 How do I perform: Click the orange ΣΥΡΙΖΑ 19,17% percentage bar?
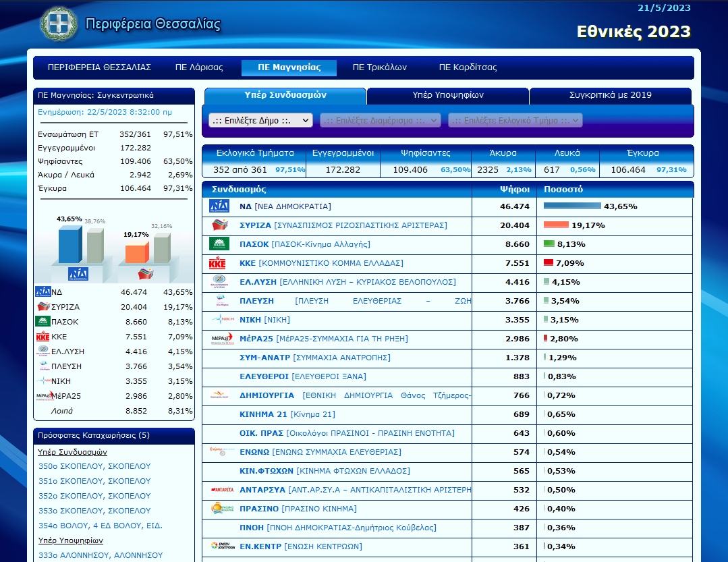pyautogui.click(x=556, y=225)
